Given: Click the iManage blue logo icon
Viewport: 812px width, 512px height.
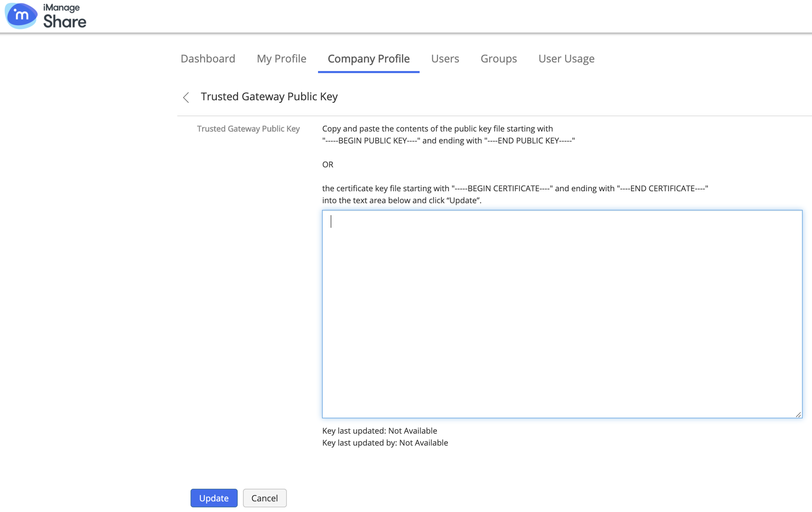Looking at the screenshot, I should [x=21, y=16].
